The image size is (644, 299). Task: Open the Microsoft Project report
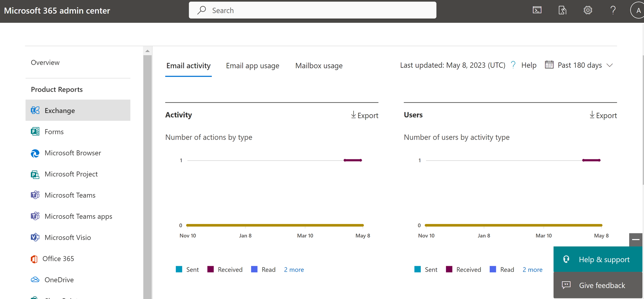click(x=78, y=174)
